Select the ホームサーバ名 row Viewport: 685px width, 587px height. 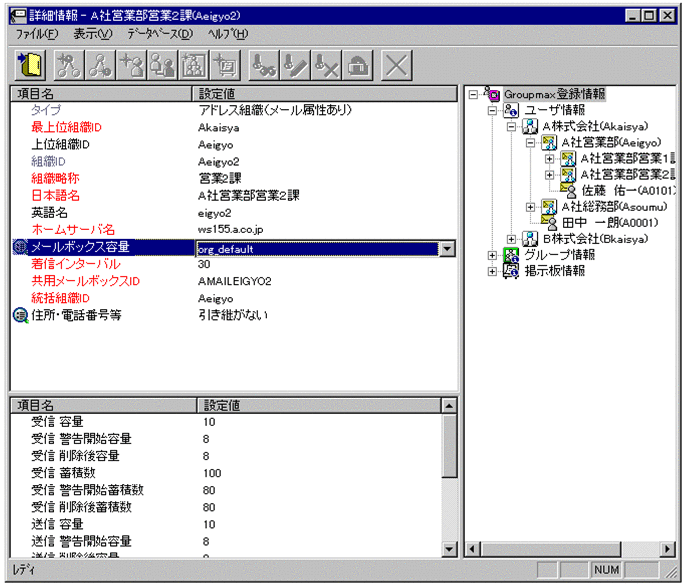click(234, 229)
